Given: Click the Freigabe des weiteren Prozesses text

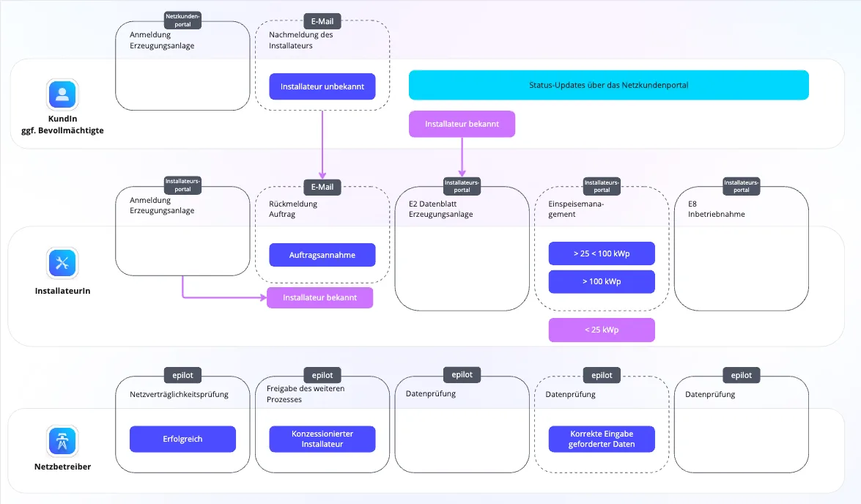Looking at the screenshot, I should click(306, 393).
